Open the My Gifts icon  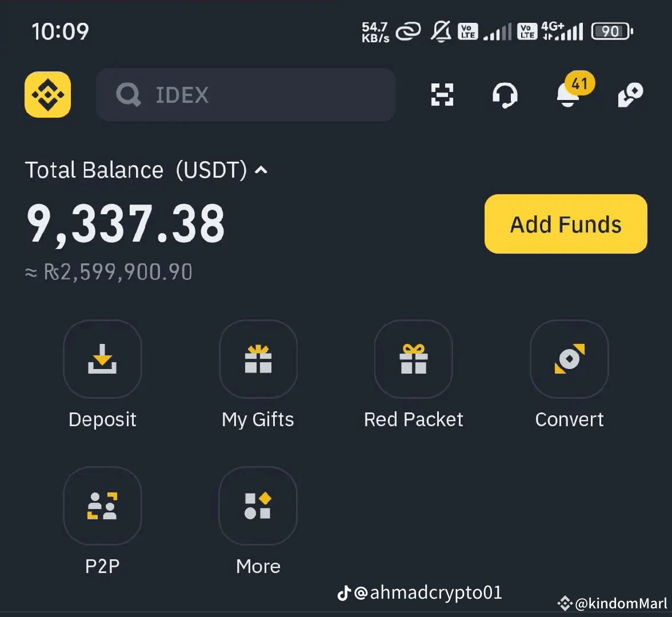[x=258, y=359]
